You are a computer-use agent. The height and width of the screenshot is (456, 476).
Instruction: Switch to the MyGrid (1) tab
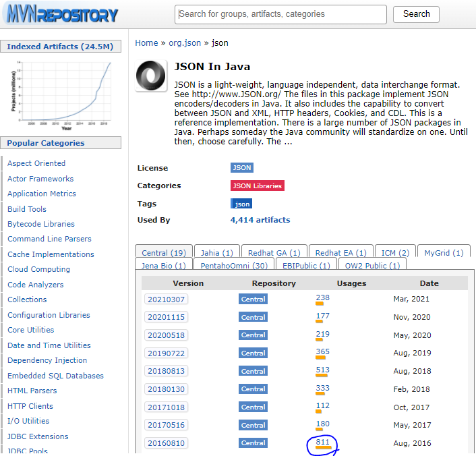[444, 252]
